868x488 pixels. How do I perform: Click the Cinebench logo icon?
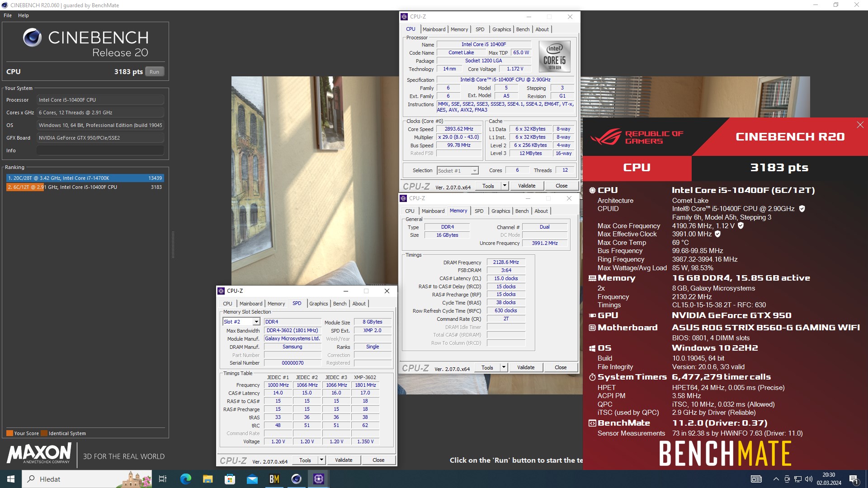click(33, 38)
